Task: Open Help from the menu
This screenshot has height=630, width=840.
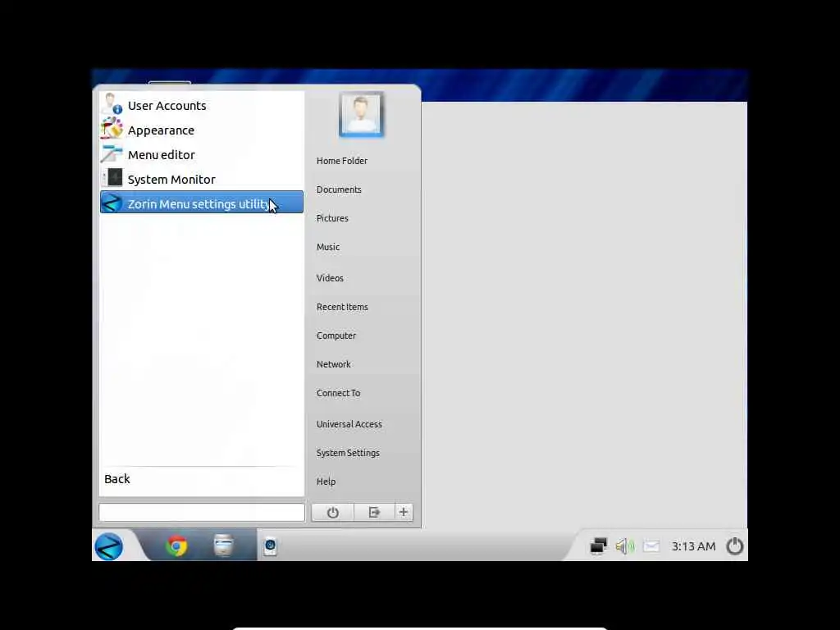Action: tap(326, 482)
